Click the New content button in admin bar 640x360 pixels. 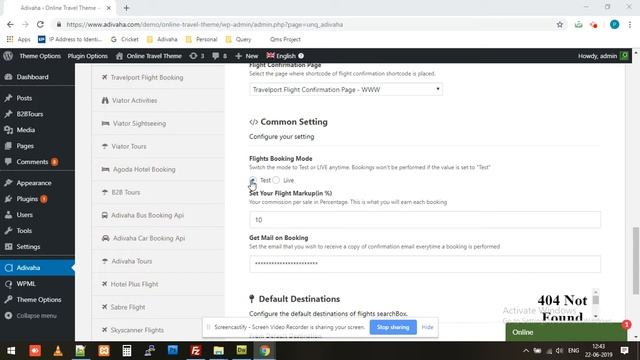pos(247,56)
